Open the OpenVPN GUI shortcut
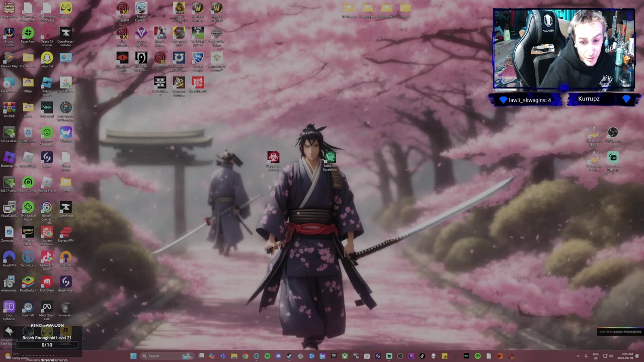 65,260
